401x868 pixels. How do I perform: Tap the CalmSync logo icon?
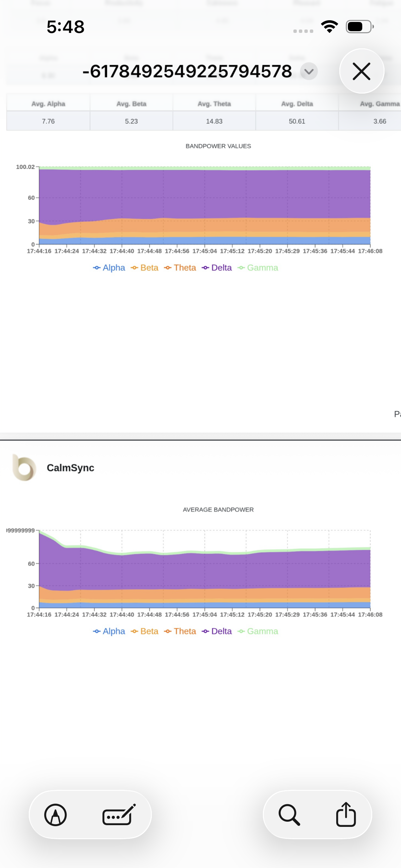[24, 468]
